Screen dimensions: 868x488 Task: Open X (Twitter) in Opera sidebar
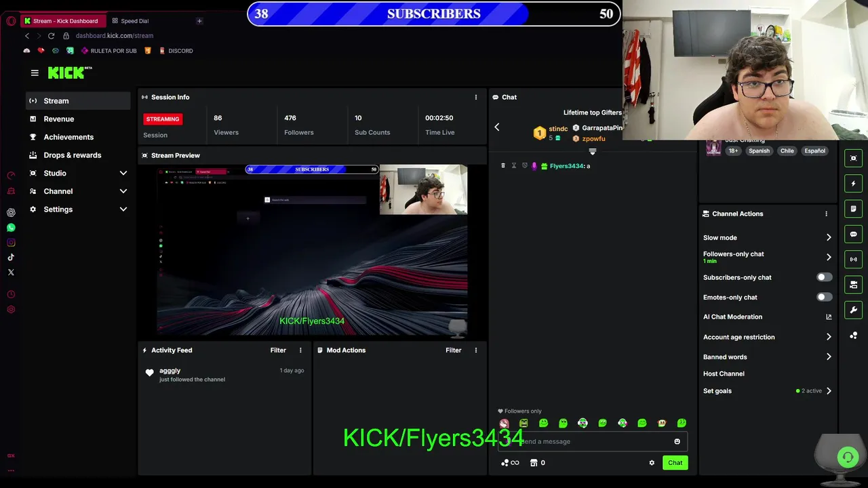tap(11, 272)
